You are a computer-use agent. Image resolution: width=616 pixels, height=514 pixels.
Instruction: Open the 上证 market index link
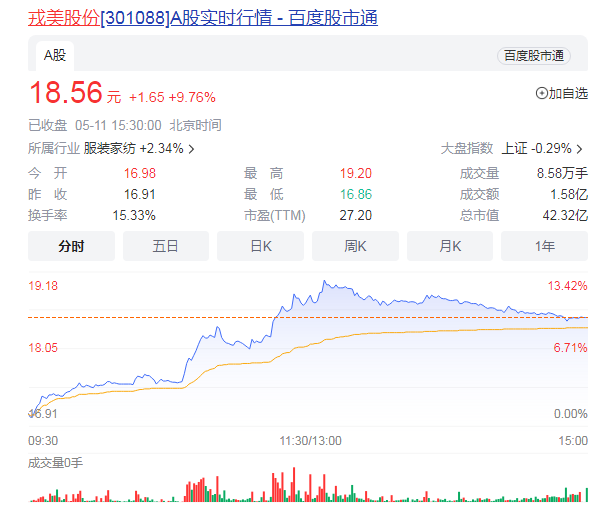click(514, 149)
